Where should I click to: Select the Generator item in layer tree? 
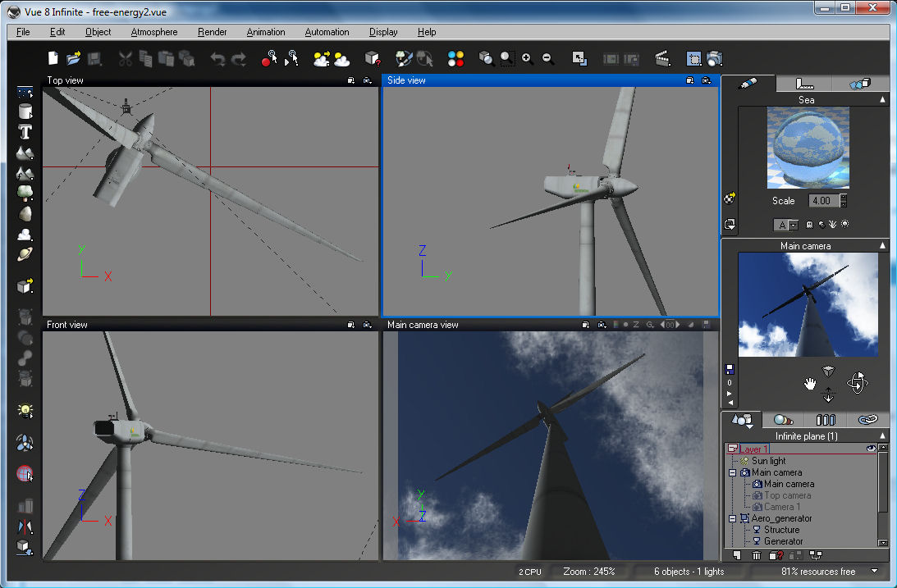(783, 541)
